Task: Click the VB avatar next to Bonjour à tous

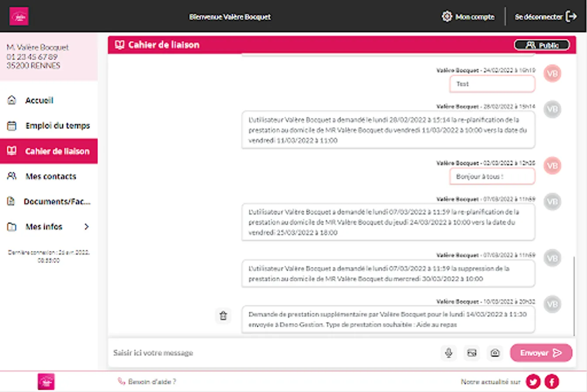Action: [552, 166]
